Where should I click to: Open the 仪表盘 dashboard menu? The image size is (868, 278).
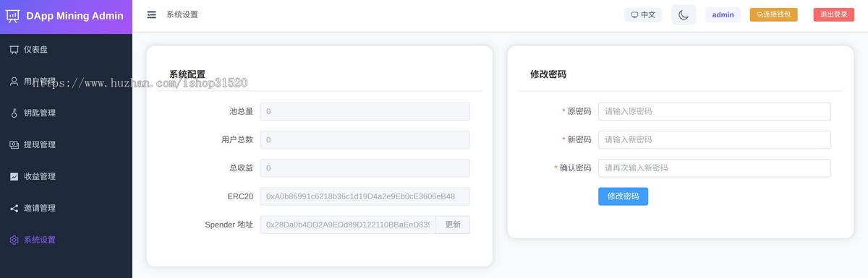coord(66,50)
